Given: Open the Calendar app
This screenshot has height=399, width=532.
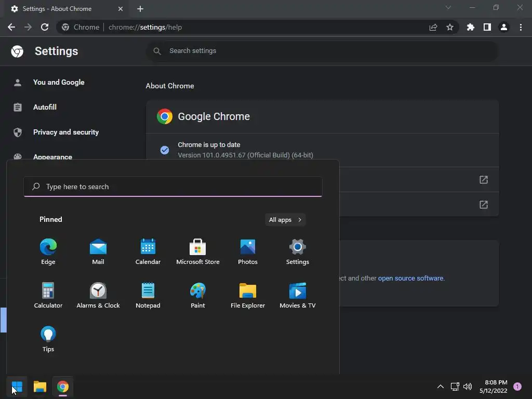Looking at the screenshot, I should click(x=148, y=251).
